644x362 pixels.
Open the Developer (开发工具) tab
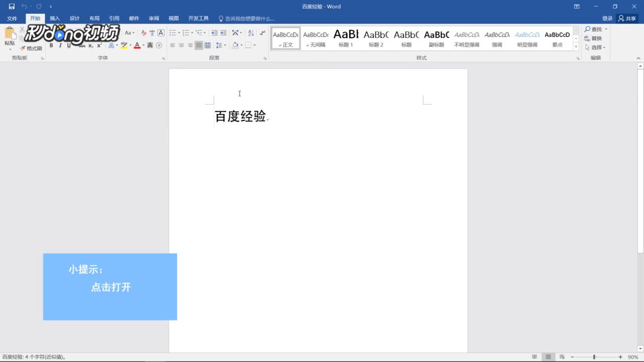(198, 18)
